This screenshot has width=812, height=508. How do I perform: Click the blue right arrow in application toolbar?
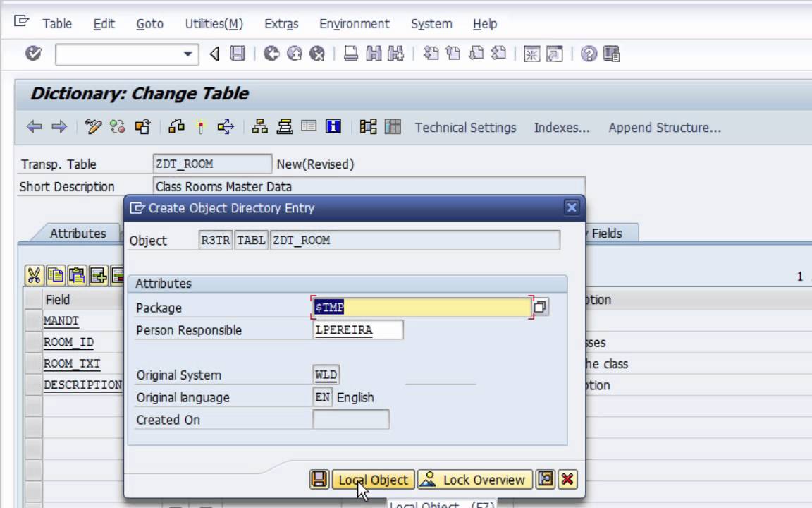click(x=59, y=126)
